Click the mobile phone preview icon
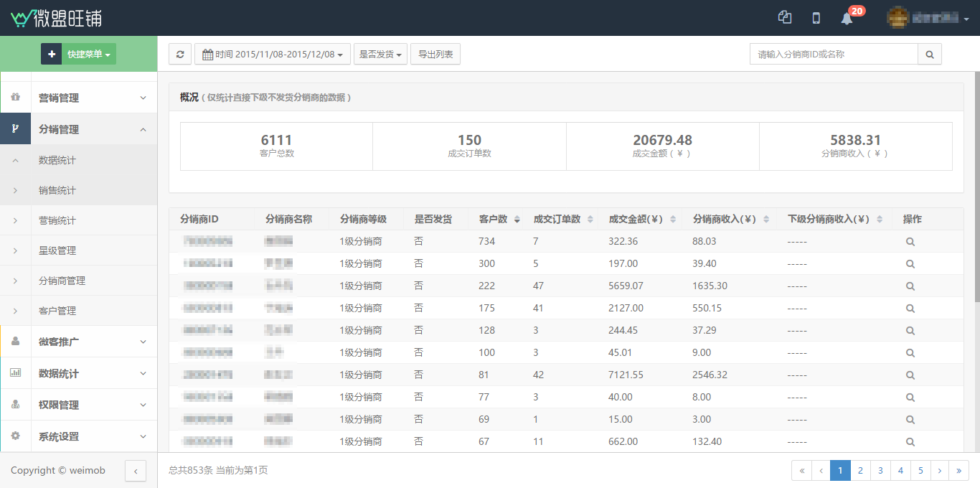This screenshot has height=488, width=980. (x=816, y=19)
